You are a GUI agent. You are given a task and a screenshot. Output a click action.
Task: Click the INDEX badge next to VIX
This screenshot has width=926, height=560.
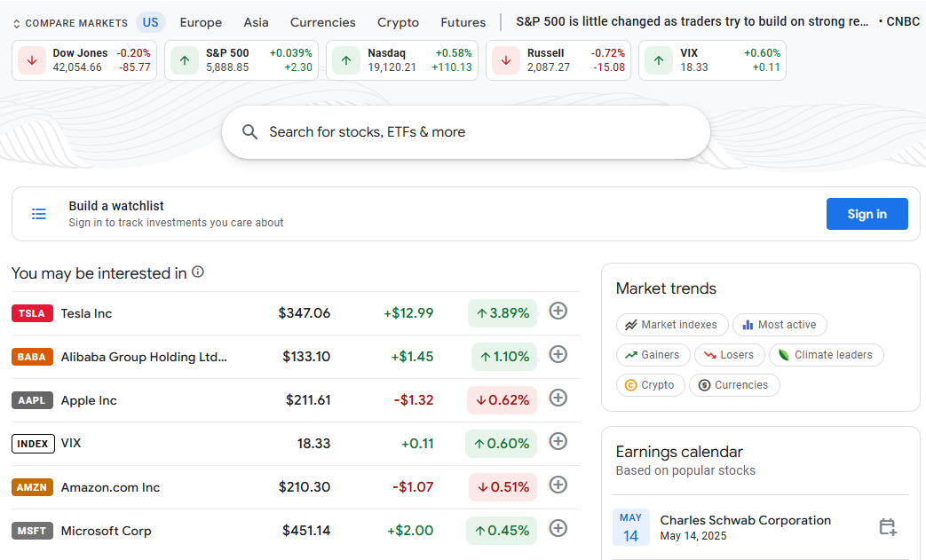(x=33, y=444)
